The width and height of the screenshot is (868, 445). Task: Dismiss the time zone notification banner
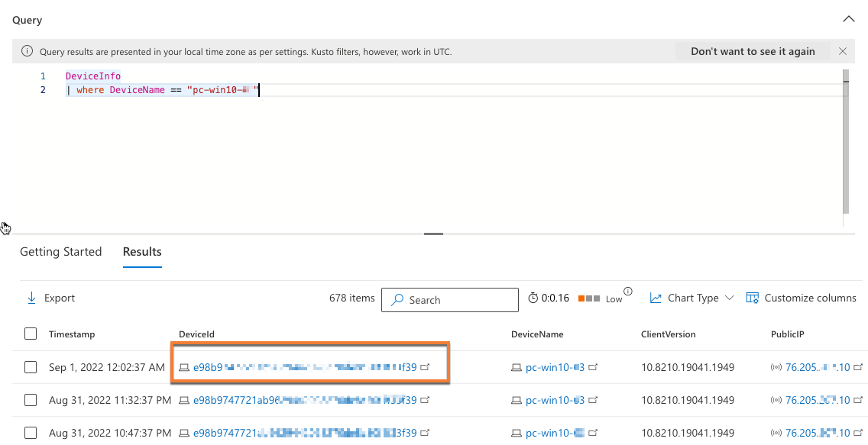[843, 51]
